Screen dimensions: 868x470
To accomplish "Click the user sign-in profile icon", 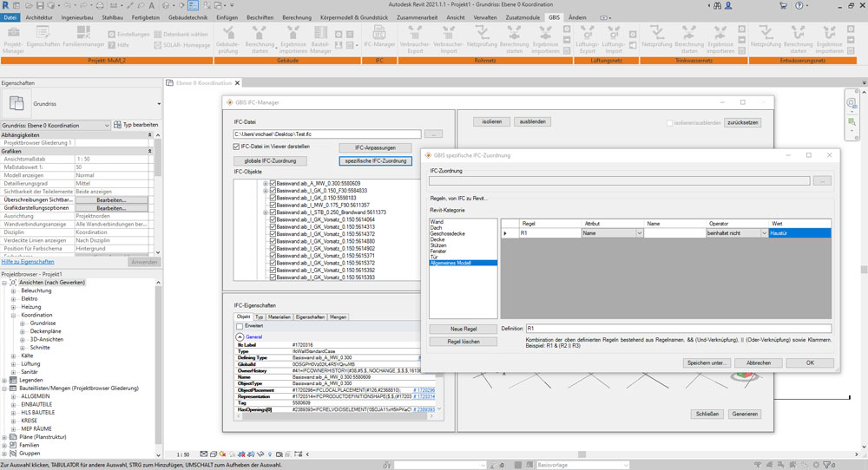I will [x=728, y=5].
